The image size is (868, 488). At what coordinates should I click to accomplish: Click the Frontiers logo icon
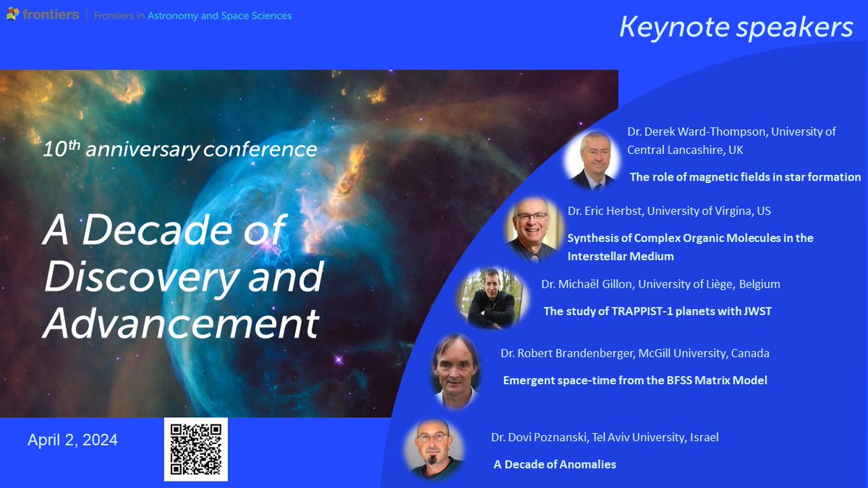click(12, 15)
